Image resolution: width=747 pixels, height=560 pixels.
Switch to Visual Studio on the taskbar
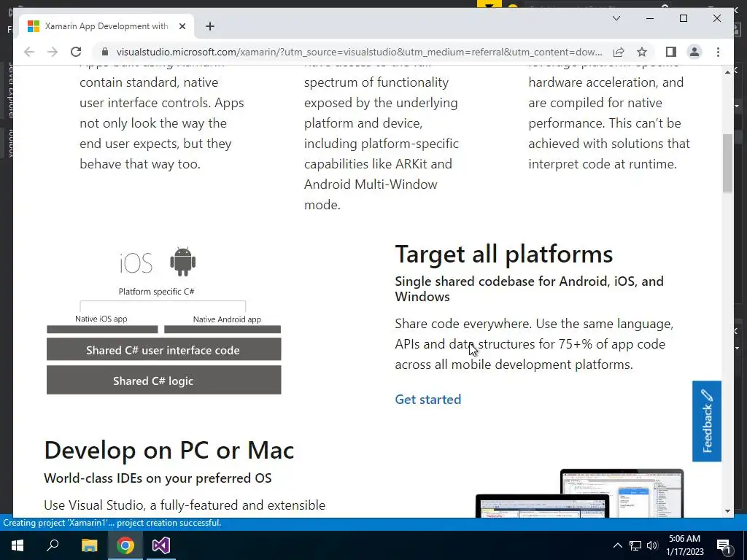tap(161, 545)
